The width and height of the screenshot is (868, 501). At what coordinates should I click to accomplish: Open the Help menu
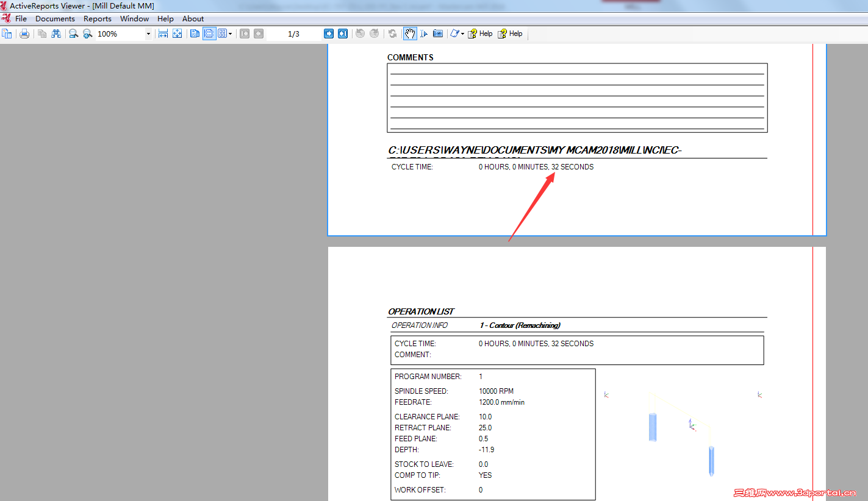tap(165, 19)
